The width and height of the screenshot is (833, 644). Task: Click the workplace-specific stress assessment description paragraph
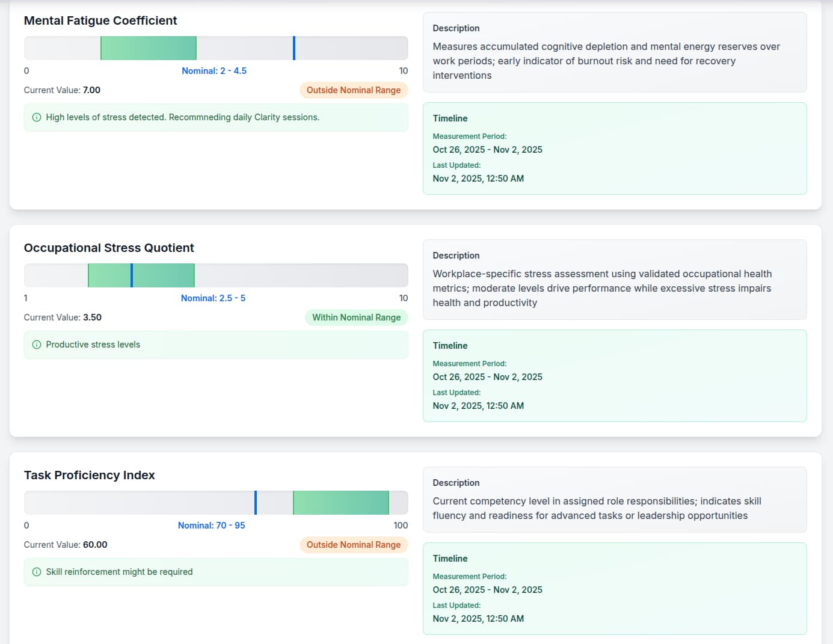coord(602,288)
